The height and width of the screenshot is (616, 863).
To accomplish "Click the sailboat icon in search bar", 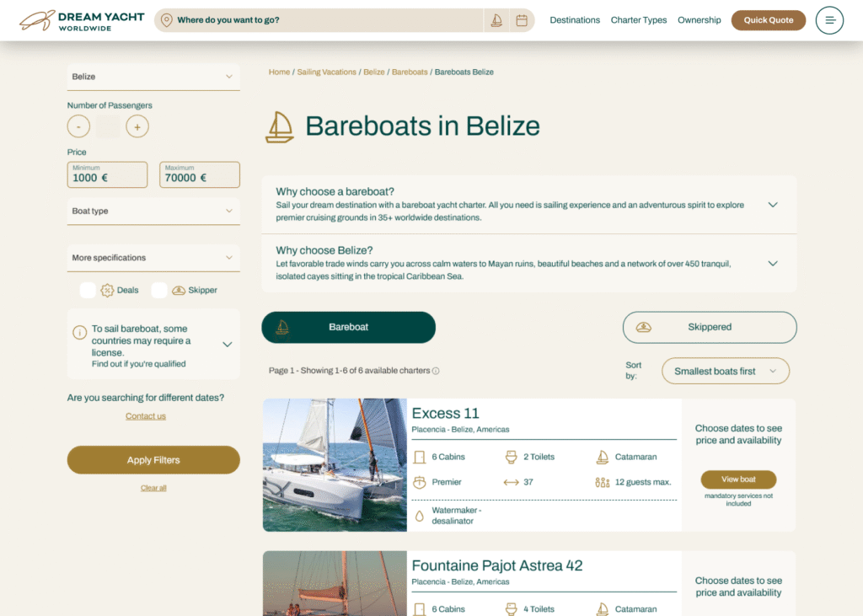I will click(x=496, y=20).
